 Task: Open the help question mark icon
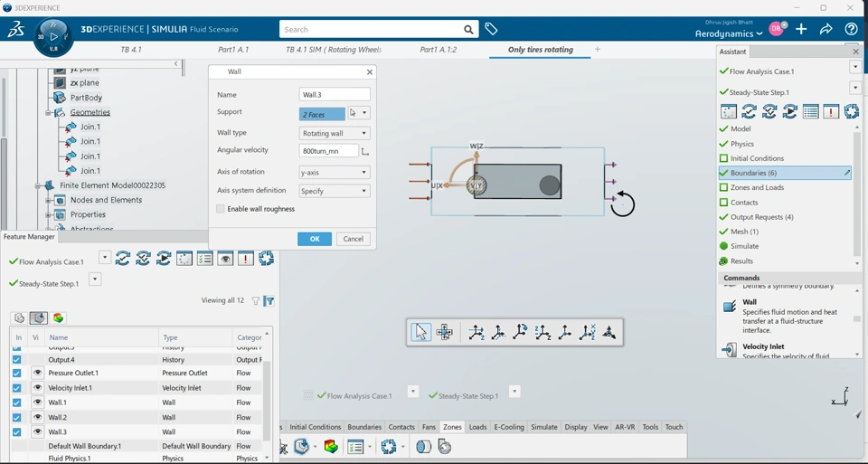(851, 29)
